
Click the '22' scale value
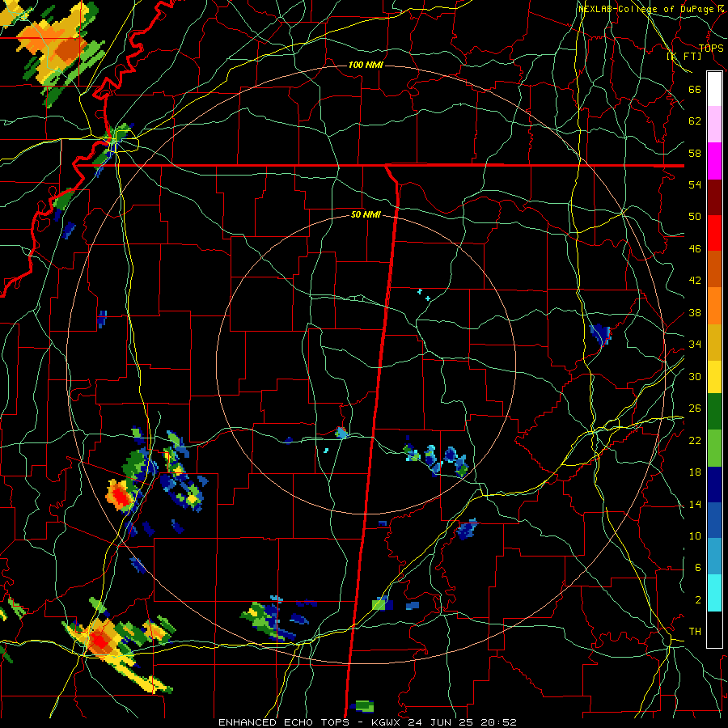point(695,440)
